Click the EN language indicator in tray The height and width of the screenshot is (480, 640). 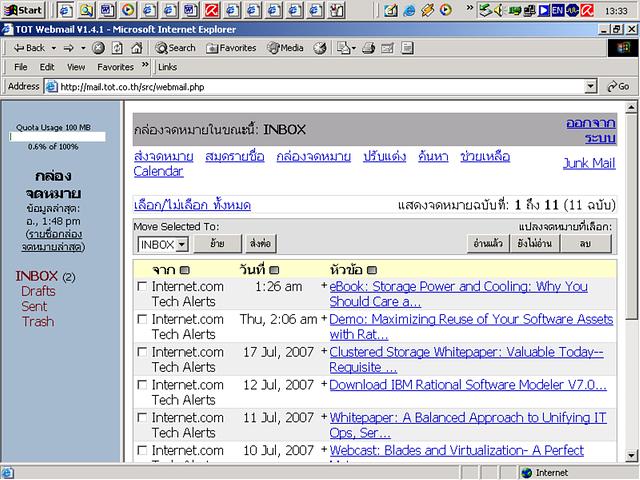point(558,10)
